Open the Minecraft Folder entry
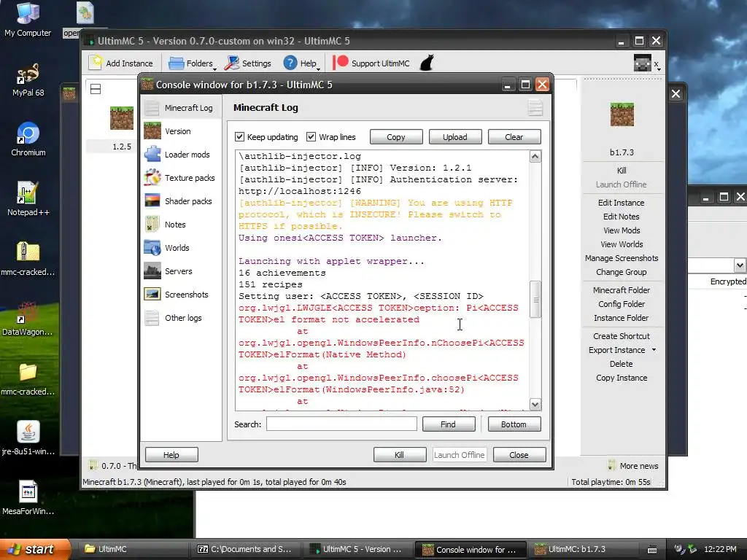 pyautogui.click(x=622, y=290)
